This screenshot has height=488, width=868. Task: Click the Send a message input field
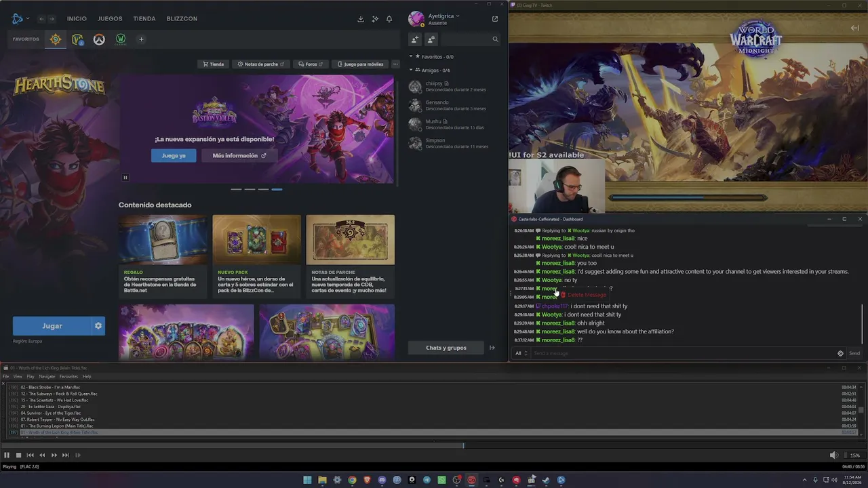(683, 353)
